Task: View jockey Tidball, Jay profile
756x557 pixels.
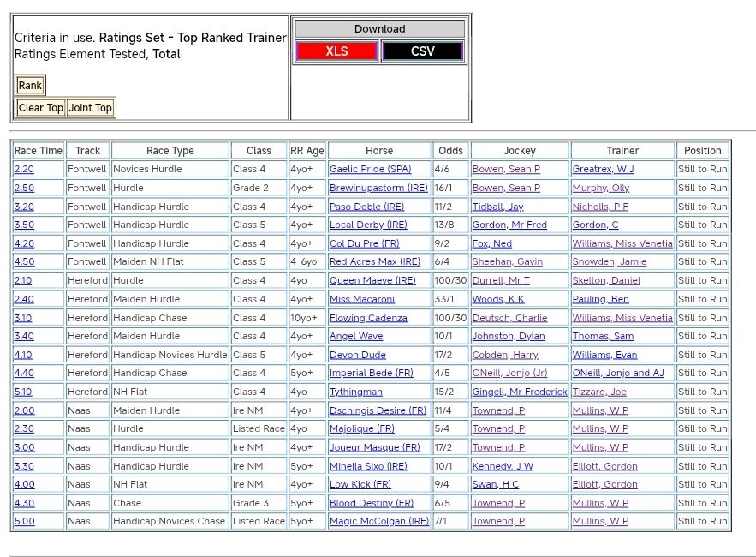Action: (x=497, y=207)
